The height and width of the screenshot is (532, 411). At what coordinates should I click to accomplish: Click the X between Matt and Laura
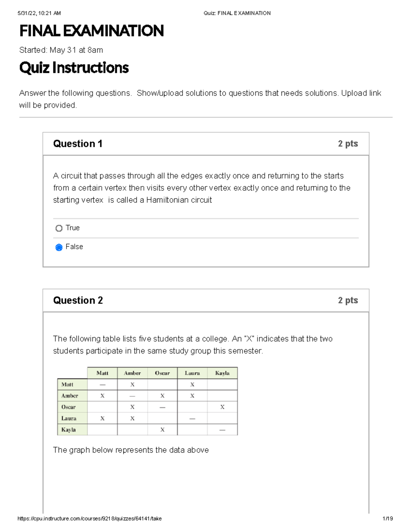click(192, 384)
